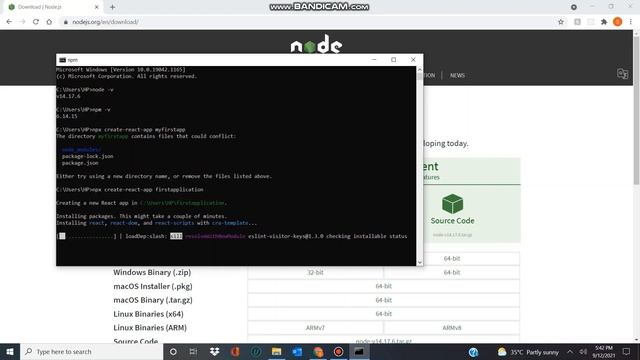Open the Outlook icon on the taskbar
Image resolution: width=640 pixels, height=360 pixels.
coord(297,351)
